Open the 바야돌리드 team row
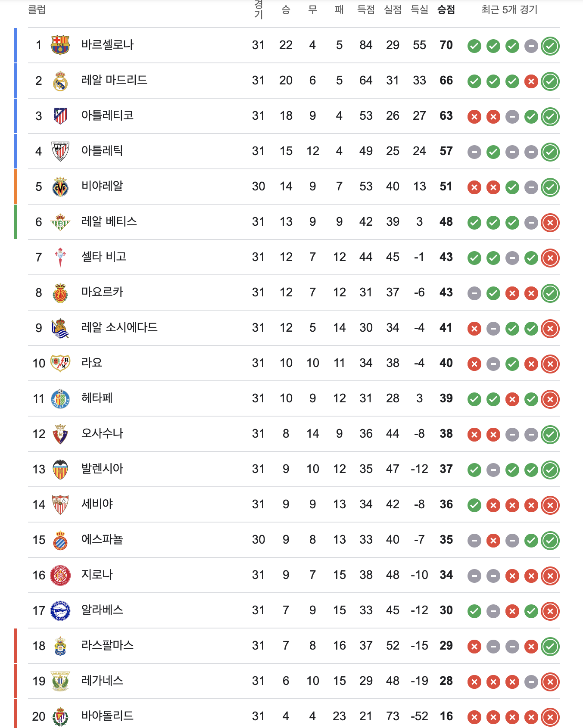This screenshot has height=728, width=583. [294, 715]
